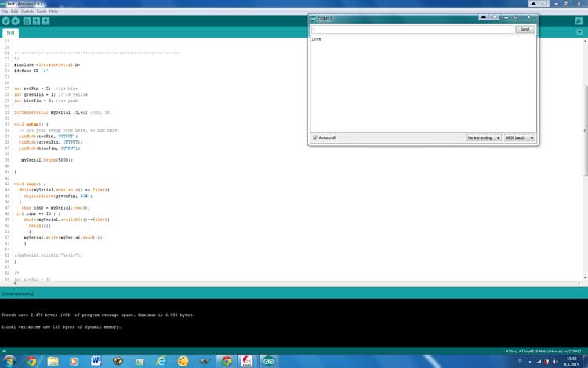Screen dimensions: 588x368
Task: Open the paint palette taskbar icon
Action: [x=183, y=361]
